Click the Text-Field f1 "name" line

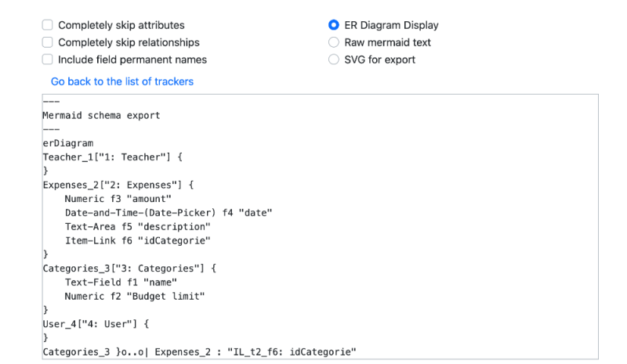click(121, 283)
